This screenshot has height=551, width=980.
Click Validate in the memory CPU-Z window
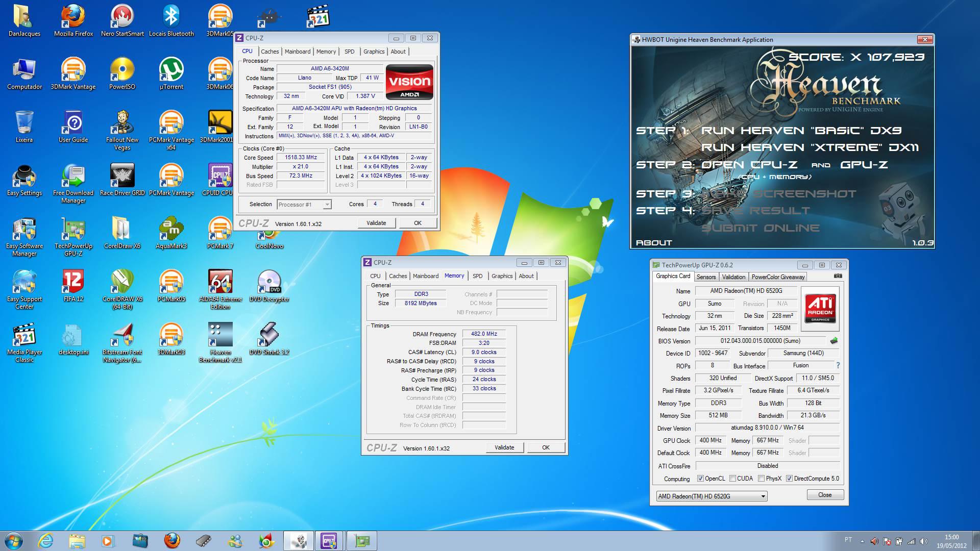coord(504,447)
